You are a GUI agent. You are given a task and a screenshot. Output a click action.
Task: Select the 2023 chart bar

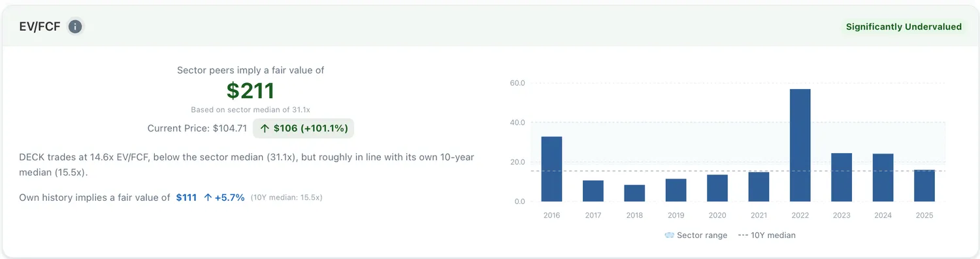coord(841,177)
